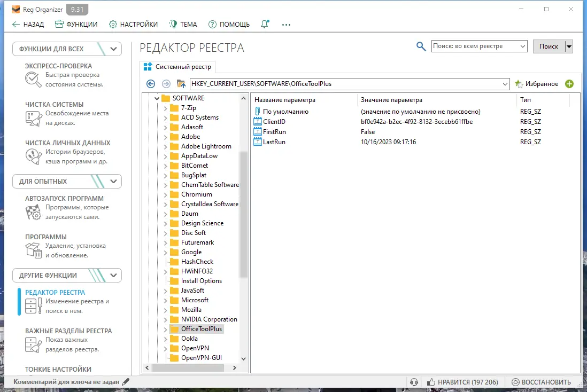Select the HashCheck key

pyautogui.click(x=197, y=262)
